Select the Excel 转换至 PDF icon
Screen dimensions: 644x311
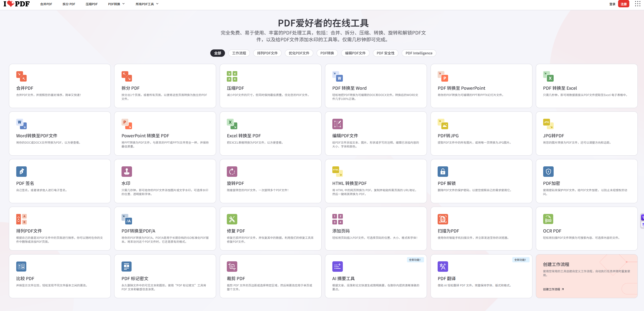click(232, 124)
